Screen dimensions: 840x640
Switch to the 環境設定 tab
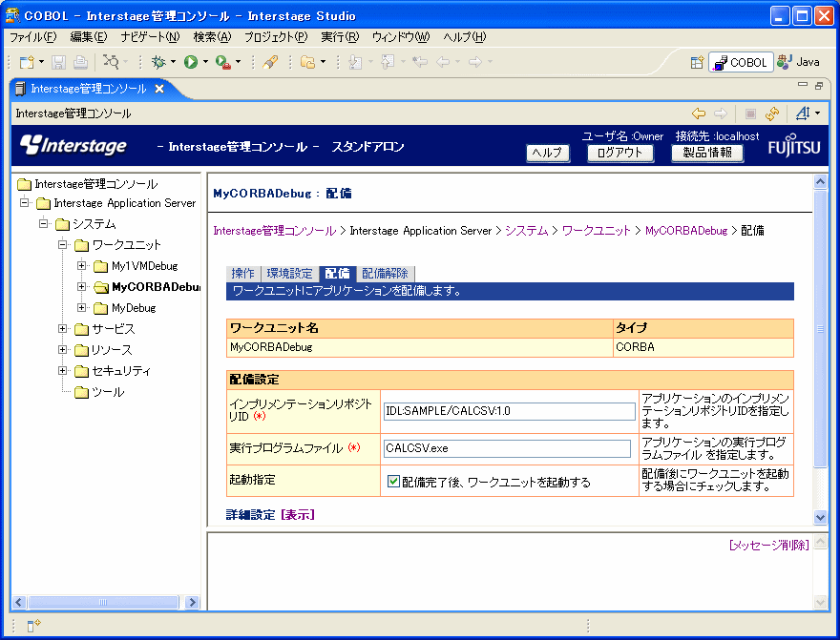click(x=289, y=274)
